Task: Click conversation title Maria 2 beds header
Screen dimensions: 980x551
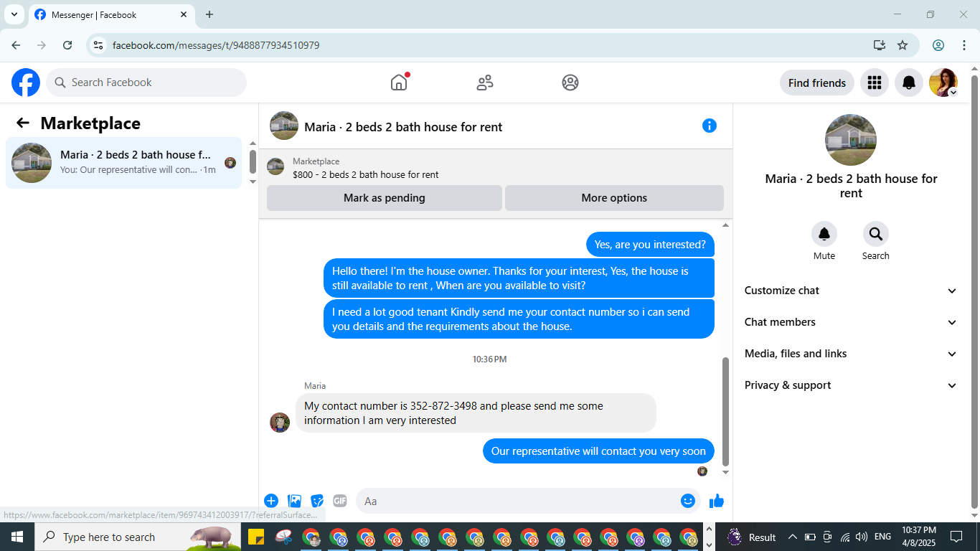Action: point(403,127)
